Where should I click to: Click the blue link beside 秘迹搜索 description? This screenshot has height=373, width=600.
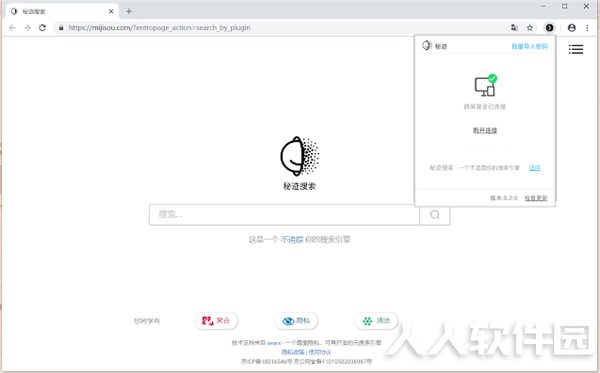pyautogui.click(x=535, y=168)
